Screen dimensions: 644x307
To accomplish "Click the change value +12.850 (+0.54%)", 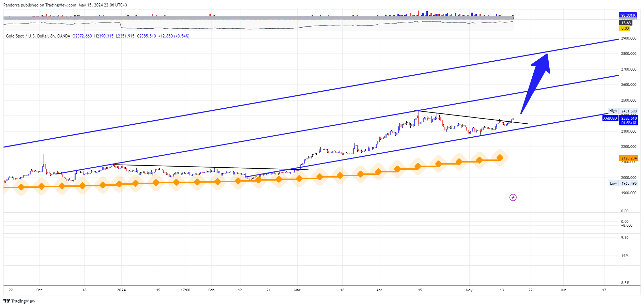I will click(x=174, y=36).
